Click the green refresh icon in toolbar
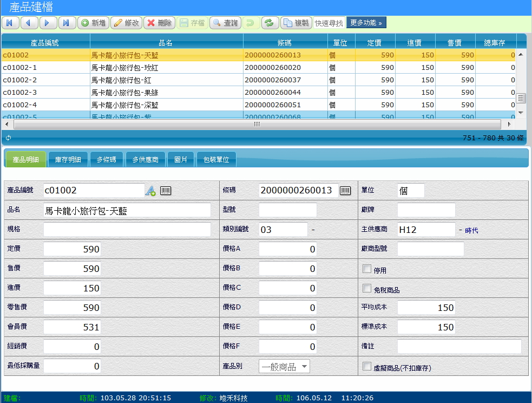532x403 pixels. point(268,23)
